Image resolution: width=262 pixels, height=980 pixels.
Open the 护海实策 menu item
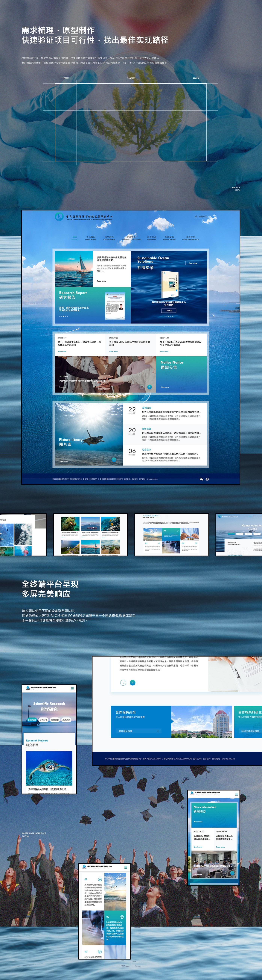pos(131,238)
